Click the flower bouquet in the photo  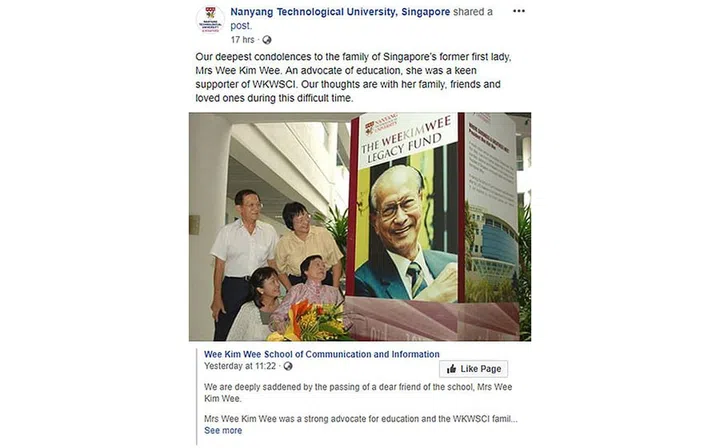click(309, 323)
